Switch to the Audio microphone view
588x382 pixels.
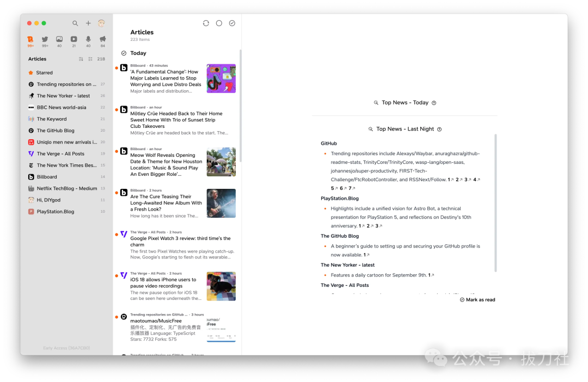(88, 41)
